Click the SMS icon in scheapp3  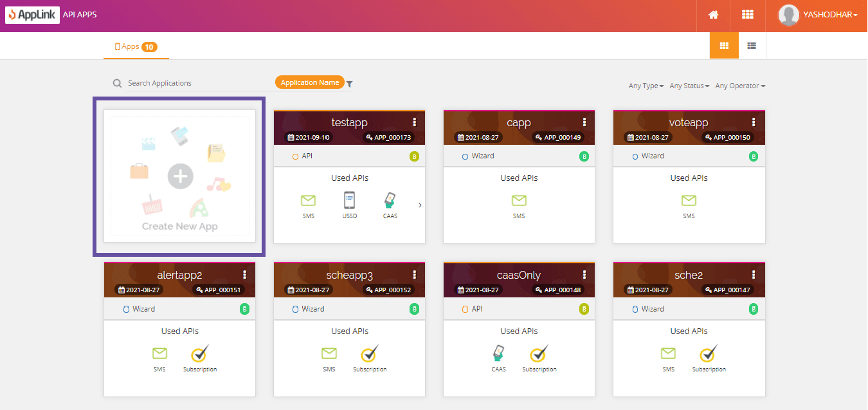329,353
